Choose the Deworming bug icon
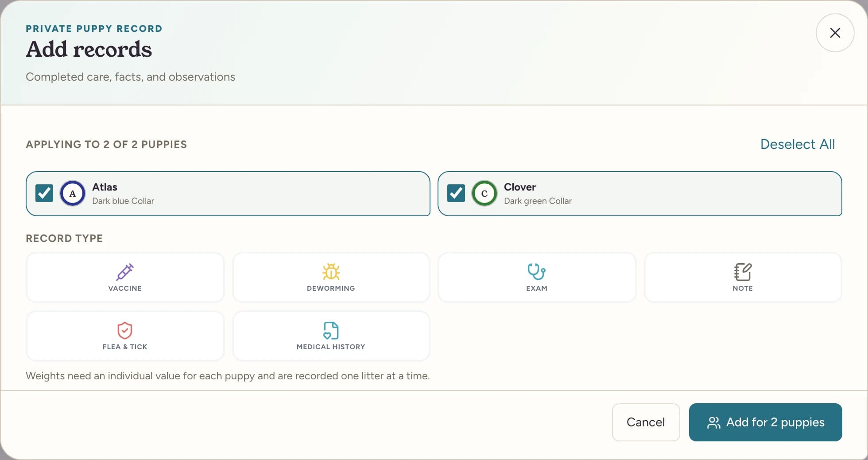Image resolution: width=868 pixels, height=460 pixels. tap(331, 272)
